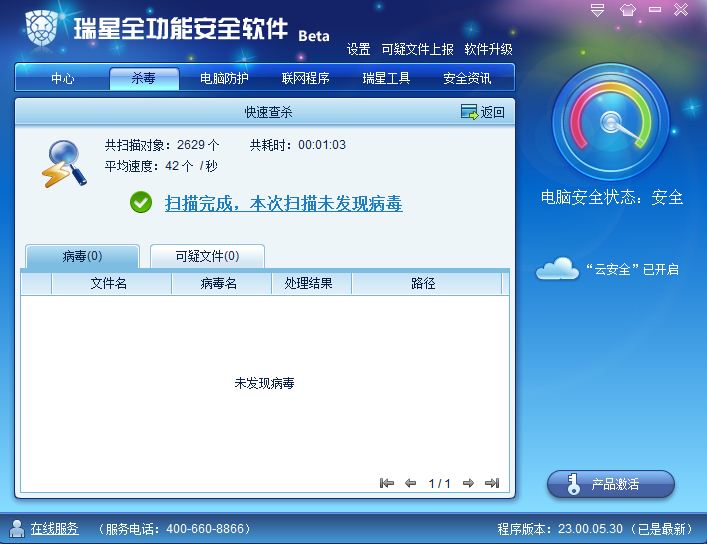Open the 中心 tab
This screenshot has height=544, width=707.
[x=63, y=78]
